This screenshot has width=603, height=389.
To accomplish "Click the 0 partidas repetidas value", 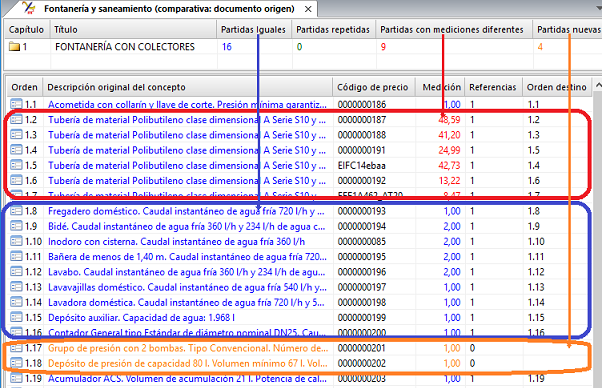I will click(x=299, y=47).
